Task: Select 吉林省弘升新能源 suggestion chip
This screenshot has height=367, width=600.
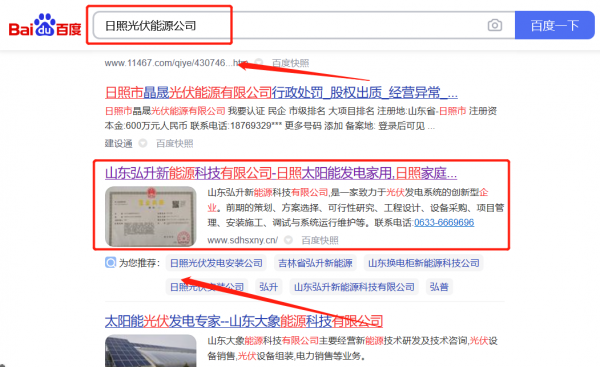Action: (315, 263)
